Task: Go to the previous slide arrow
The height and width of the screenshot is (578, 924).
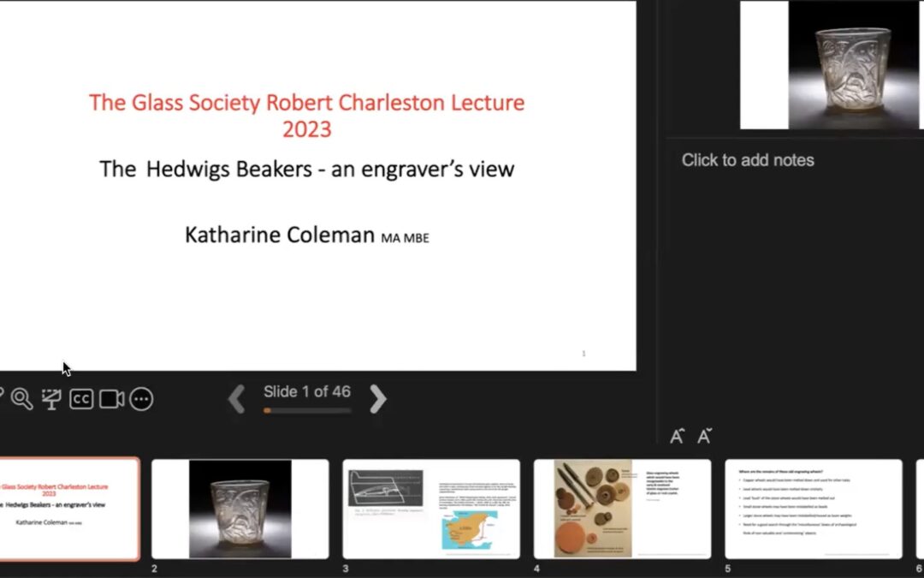Action: coord(237,399)
